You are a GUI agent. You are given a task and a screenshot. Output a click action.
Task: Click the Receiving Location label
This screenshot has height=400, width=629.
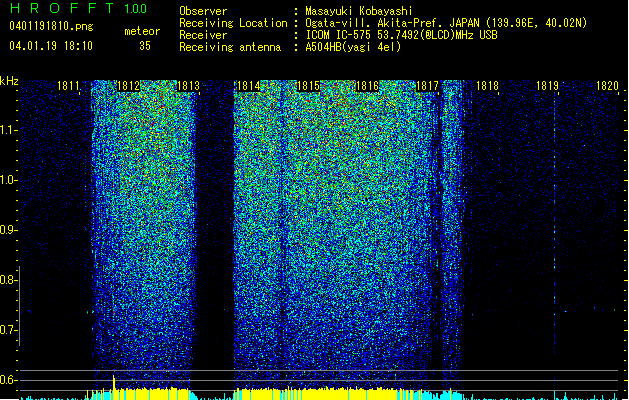(233, 23)
